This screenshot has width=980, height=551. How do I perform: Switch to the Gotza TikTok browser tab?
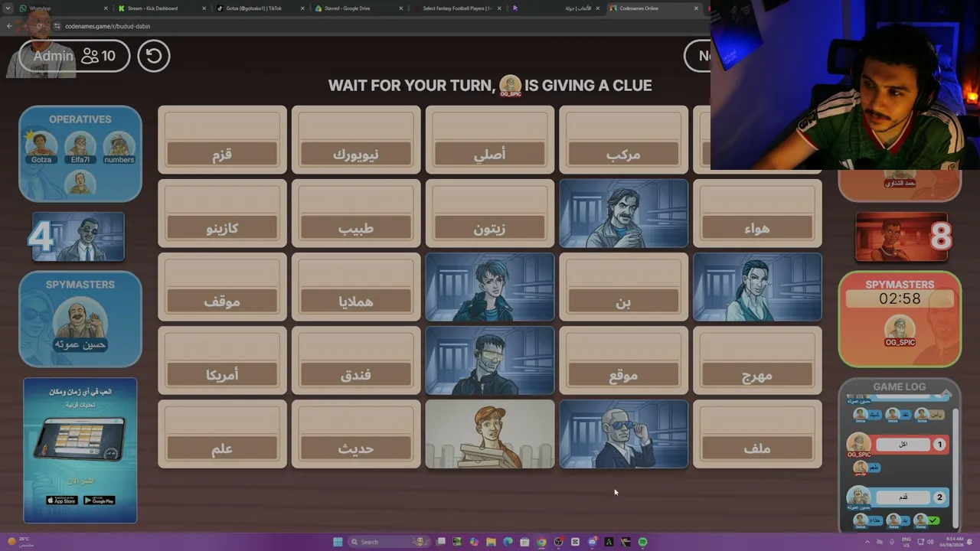click(x=259, y=8)
